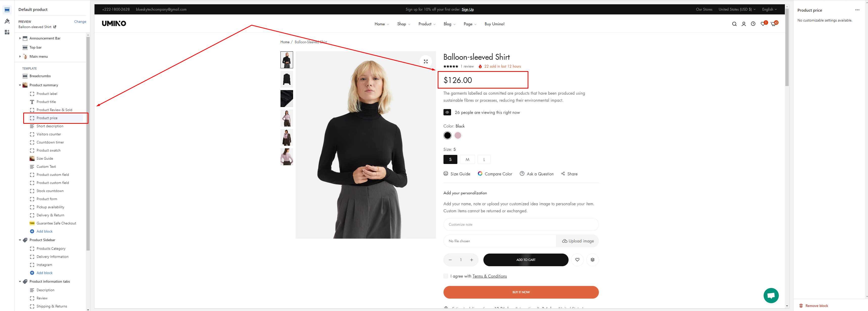Open the three-dot menu for Product price
868x311 pixels.
point(857,10)
